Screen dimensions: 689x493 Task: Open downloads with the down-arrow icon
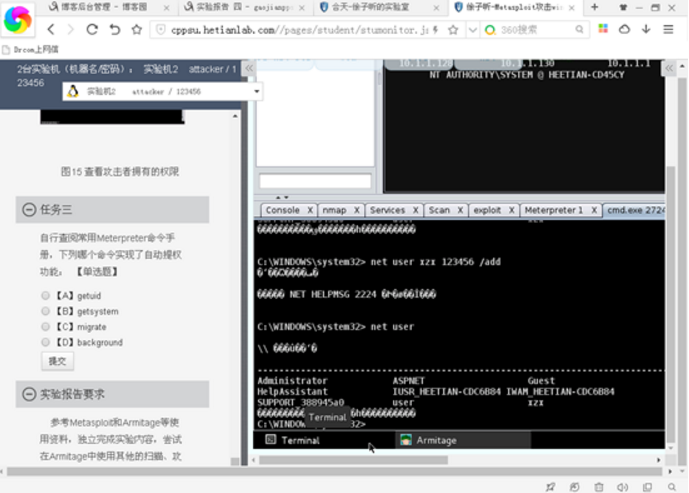646,29
